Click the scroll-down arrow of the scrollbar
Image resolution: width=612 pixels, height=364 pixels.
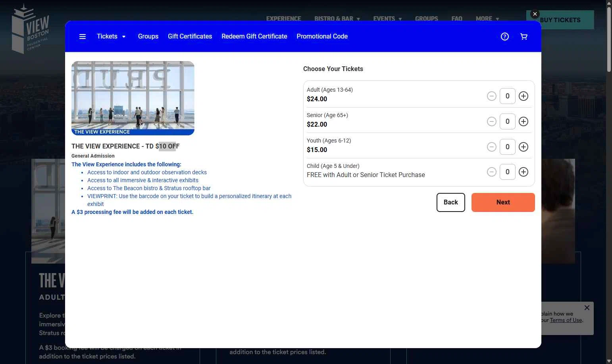click(609, 360)
